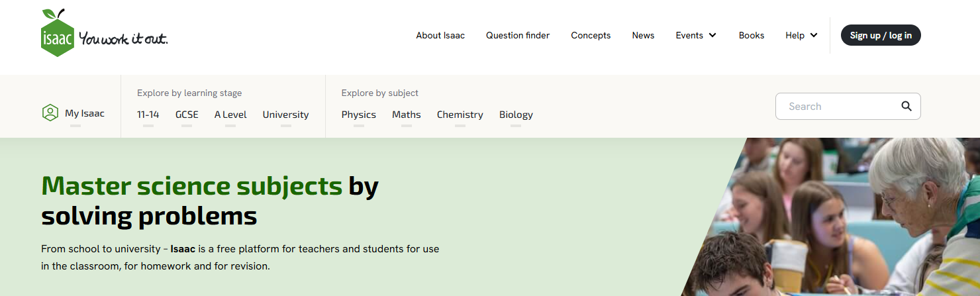Choose the A Level learning stage
The width and height of the screenshot is (980, 296).
click(230, 115)
